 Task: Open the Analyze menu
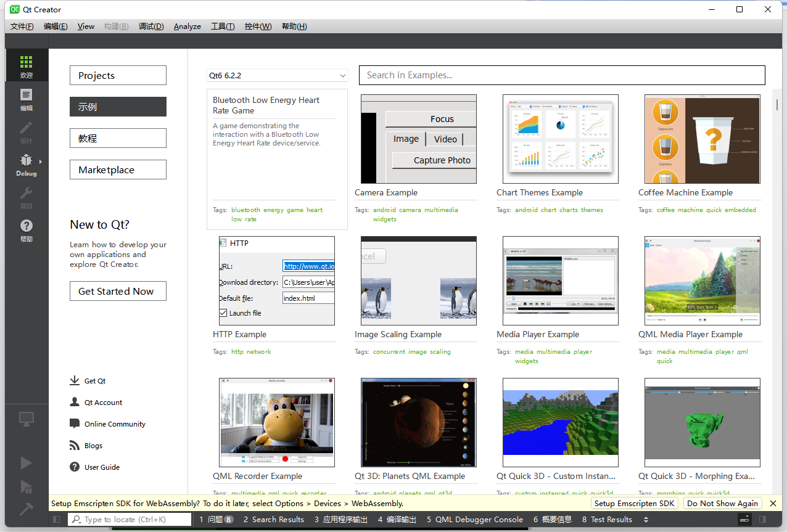187,27
